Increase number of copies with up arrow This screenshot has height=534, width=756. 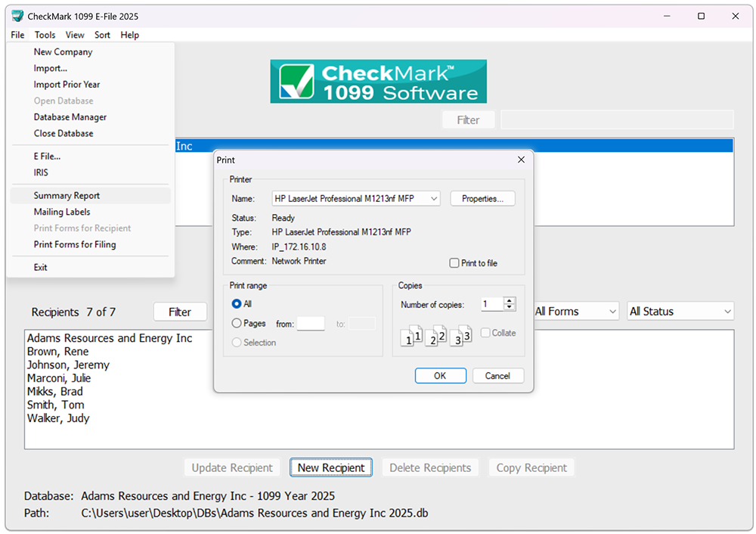[509, 300]
